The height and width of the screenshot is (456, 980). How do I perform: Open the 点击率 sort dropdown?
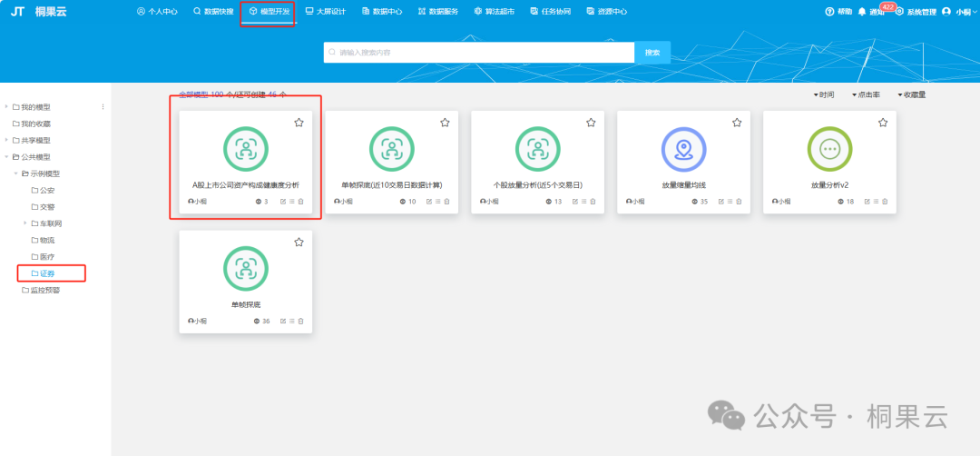pos(866,94)
